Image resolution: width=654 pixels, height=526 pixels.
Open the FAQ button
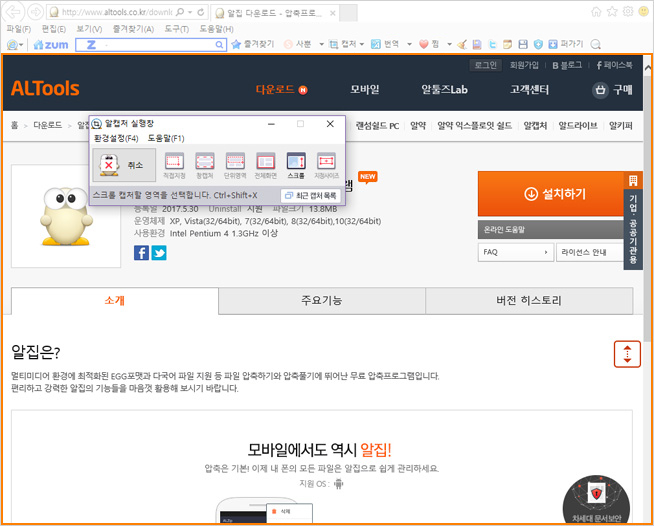tap(516, 252)
